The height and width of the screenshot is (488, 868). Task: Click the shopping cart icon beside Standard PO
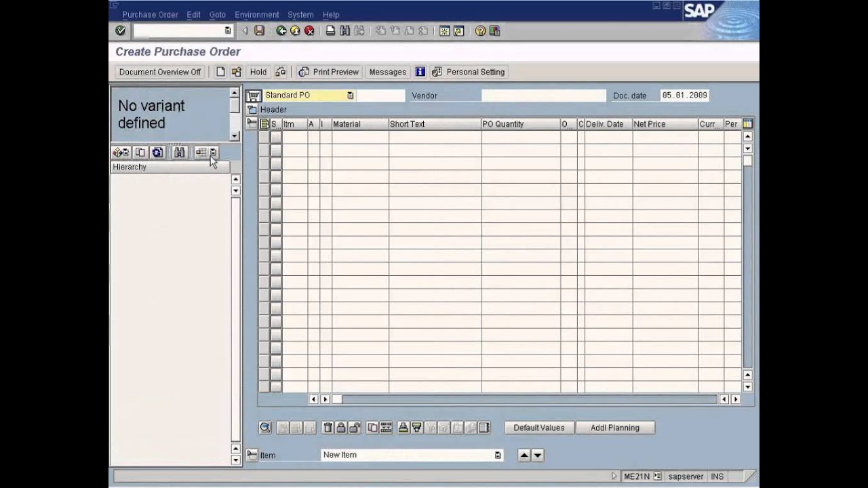click(254, 96)
